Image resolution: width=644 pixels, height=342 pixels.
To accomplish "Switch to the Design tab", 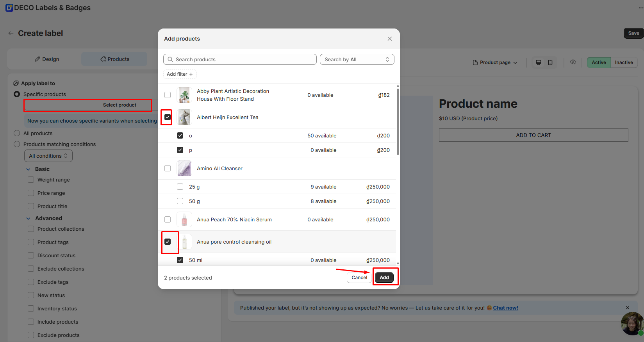I will [47, 59].
